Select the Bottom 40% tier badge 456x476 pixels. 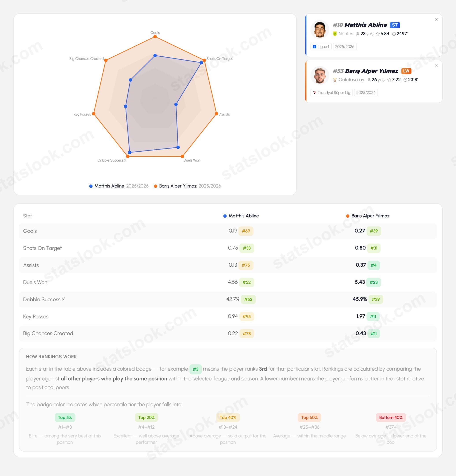coord(391,417)
